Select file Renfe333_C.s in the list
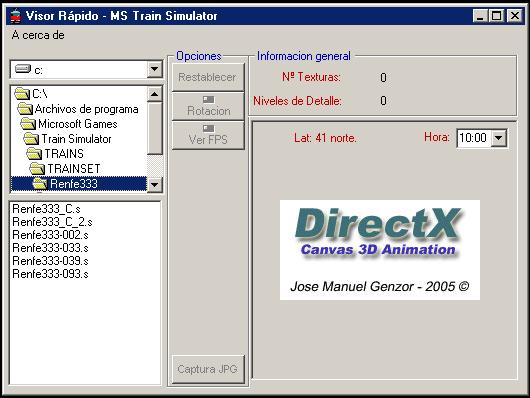 tap(46, 209)
